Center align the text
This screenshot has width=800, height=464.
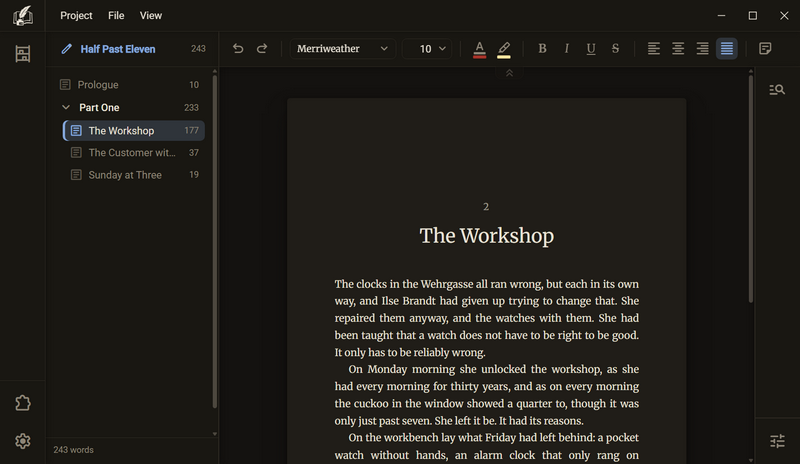(678, 48)
